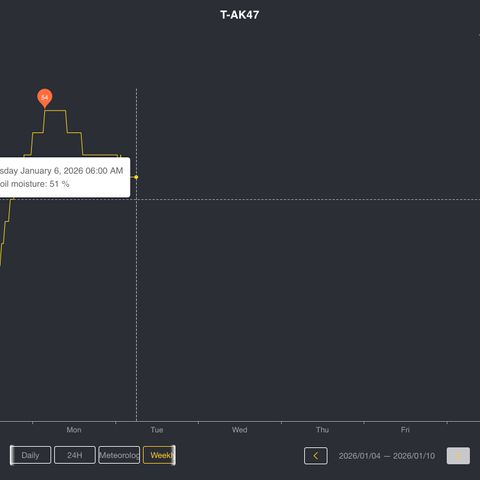The image size is (480, 480).
Task: Click the Tue axis label
Action: pyautogui.click(x=157, y=430)
